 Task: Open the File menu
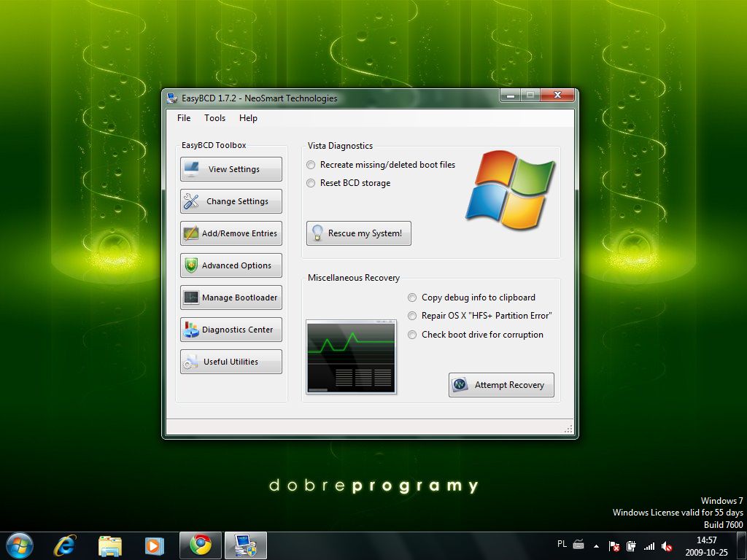(184, 118)
